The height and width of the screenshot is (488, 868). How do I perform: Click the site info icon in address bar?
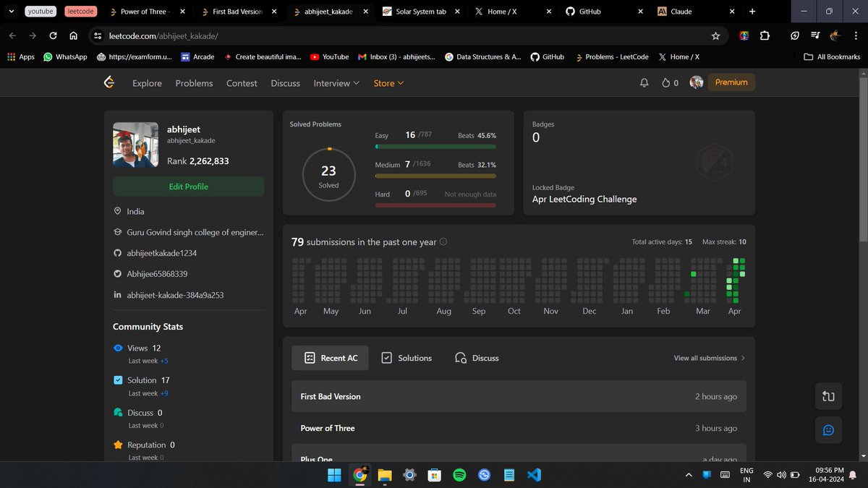(x=98, y=35)
